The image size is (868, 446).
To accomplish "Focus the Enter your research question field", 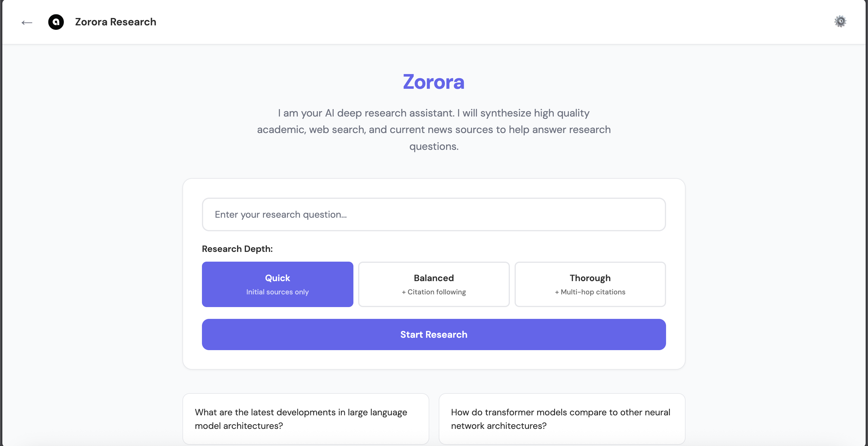I will point(433,214).
